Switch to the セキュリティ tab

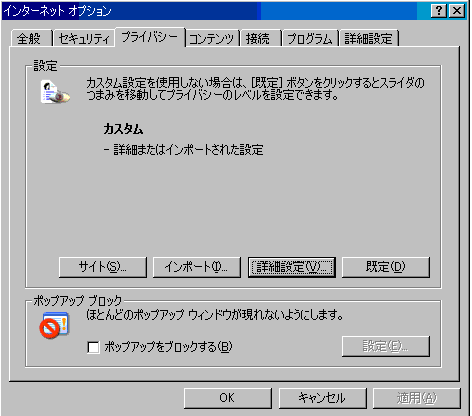click(84, 38)
